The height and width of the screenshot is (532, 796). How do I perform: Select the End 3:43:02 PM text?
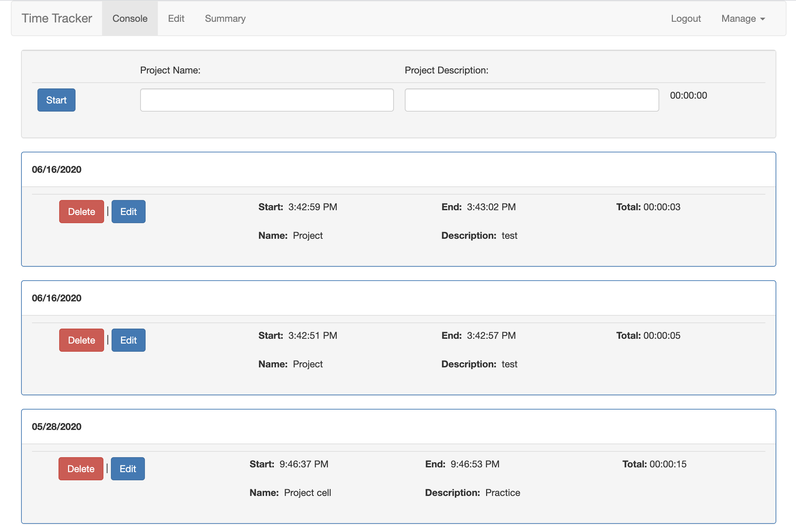(479, 207)
